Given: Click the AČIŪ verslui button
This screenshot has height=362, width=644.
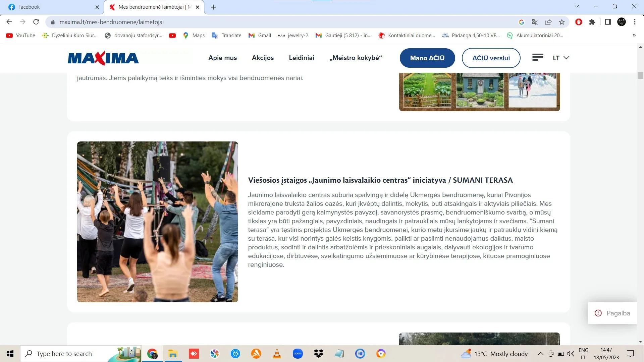Looking at the screenshot, I should pyautogui.click(x=491, y=58).
